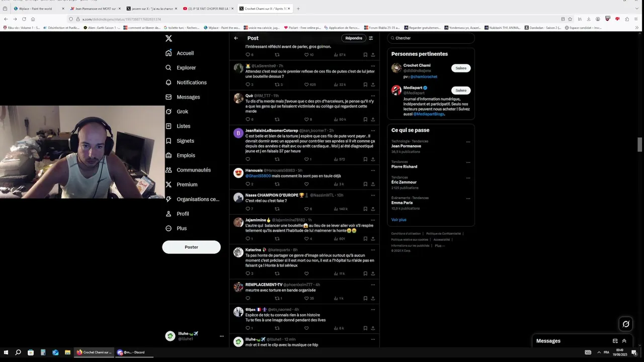The width and height of the screenshot is (644, 362).
Task: Like the REPLACEMENT-TV reply
Action: pyautogui.click(x=306, y=298)
